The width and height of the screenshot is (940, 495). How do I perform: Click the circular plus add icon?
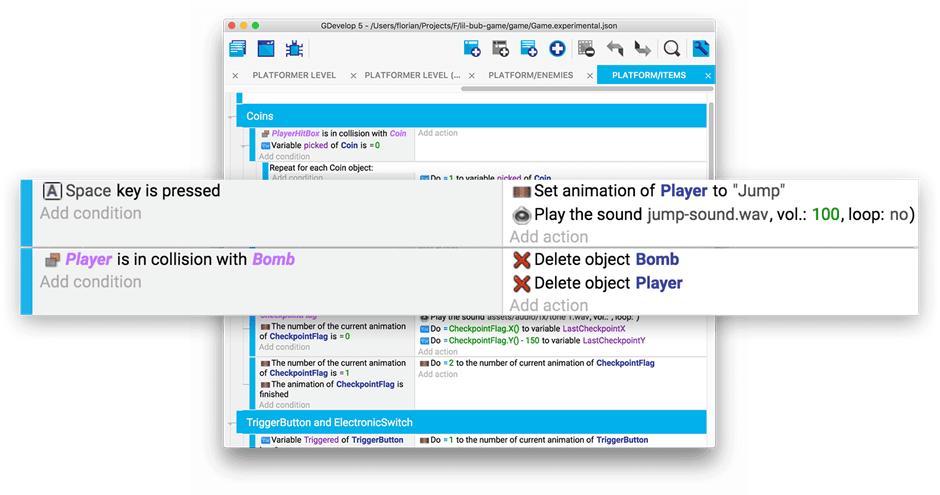click(557, 48)
